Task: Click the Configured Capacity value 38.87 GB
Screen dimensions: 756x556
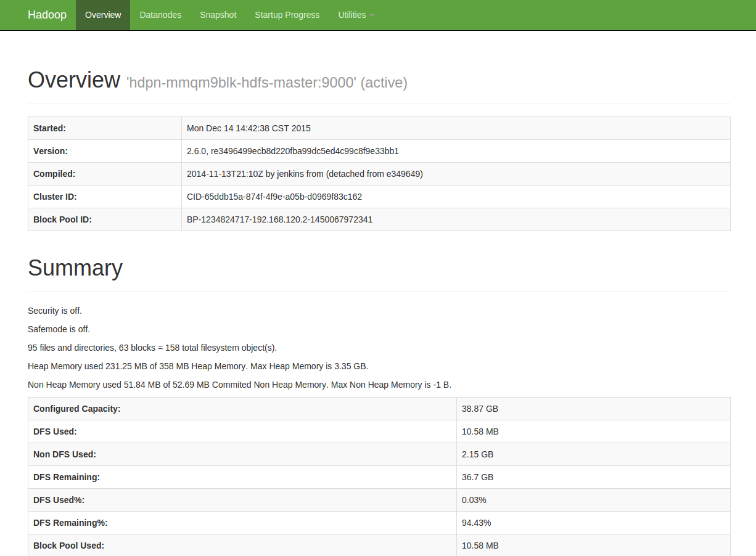Action: pos(480,409)
